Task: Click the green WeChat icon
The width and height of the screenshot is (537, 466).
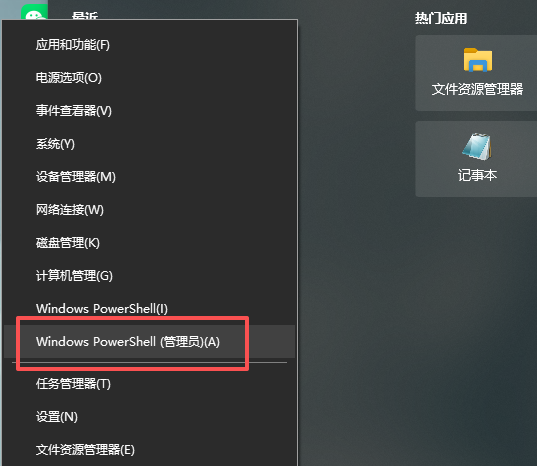Action: pyautogui.click(x=34, y=12)
